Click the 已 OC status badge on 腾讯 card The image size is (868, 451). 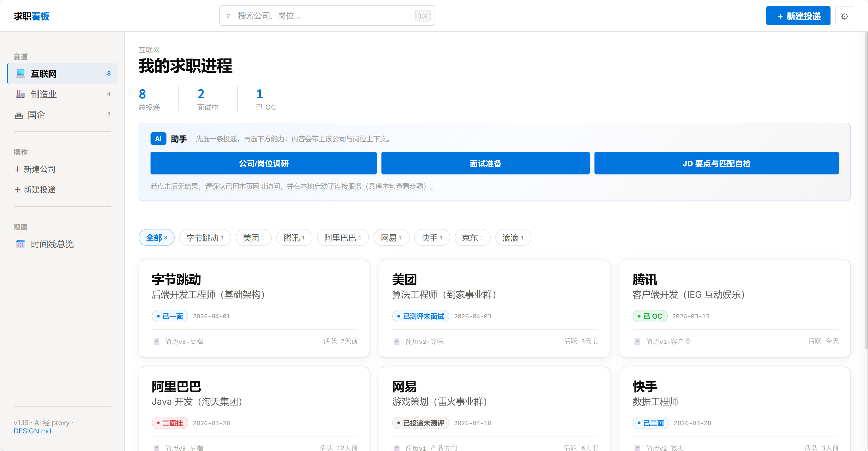[650, 316]
